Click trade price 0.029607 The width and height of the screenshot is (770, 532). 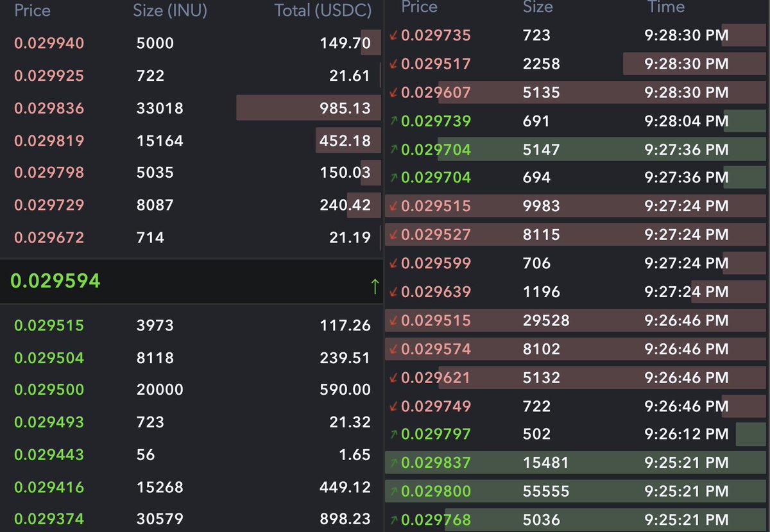click(x=436, y=92)
